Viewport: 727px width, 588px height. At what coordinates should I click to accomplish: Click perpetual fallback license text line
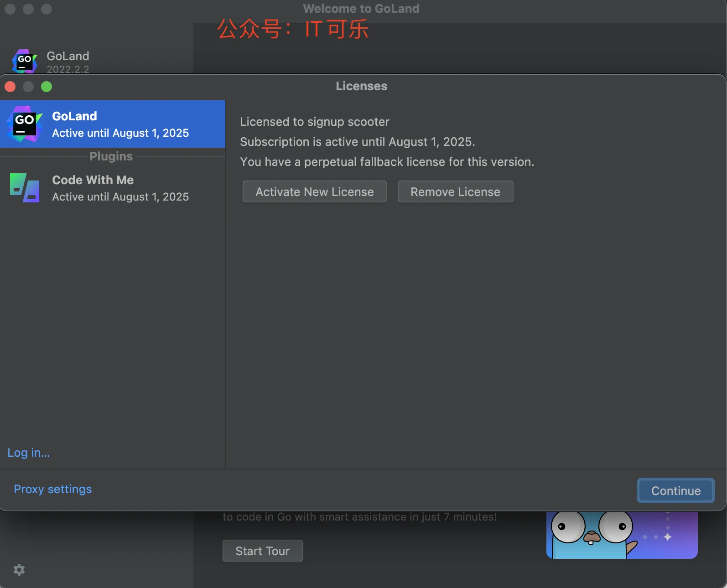click(387, 162)
